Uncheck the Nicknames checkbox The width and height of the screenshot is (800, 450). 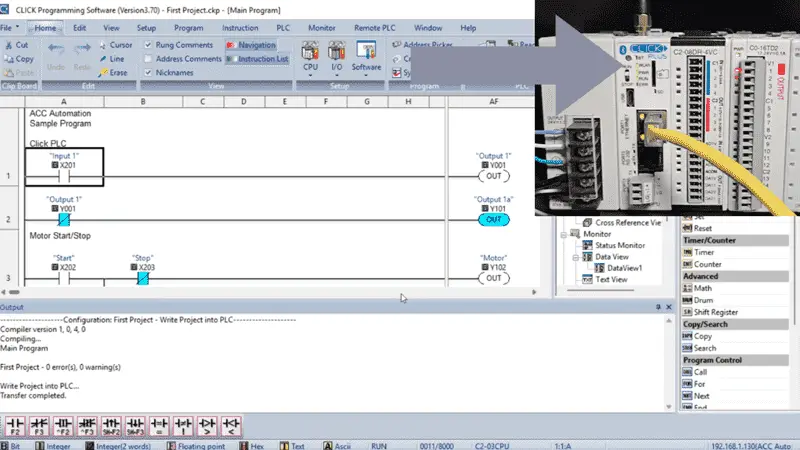click(148, 72)
